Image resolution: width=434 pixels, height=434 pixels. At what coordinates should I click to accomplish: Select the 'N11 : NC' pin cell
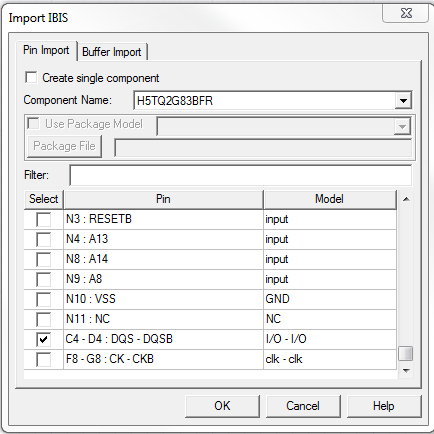(x=163, y=319)
